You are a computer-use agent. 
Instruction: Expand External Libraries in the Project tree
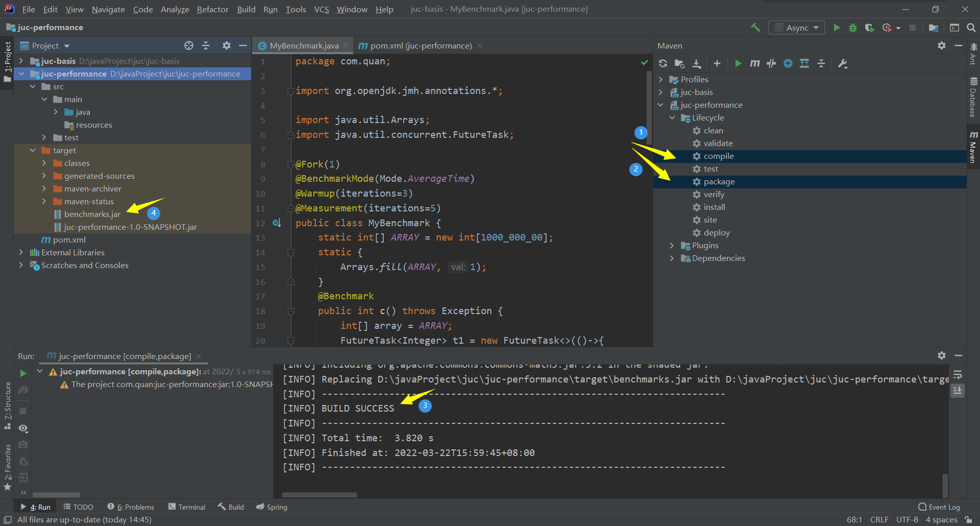pyautogui.click(x=21, y=252)
